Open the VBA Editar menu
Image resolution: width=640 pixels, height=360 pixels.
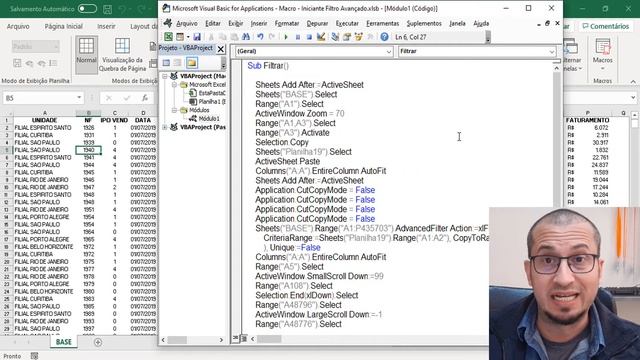pyautogui.click(x=213, y=24)
